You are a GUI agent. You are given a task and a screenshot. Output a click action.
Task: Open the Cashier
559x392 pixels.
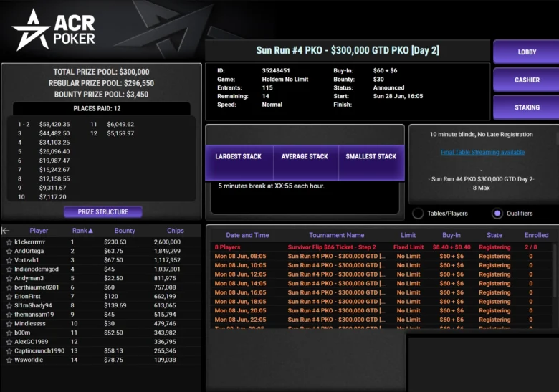[527, 80]
